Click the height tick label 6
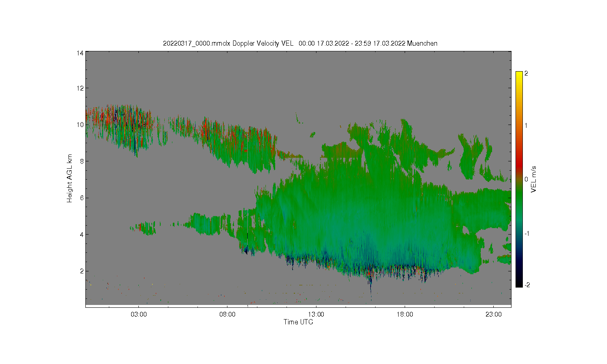This screenshot has width=607, height=364. (x=82, y=198)
